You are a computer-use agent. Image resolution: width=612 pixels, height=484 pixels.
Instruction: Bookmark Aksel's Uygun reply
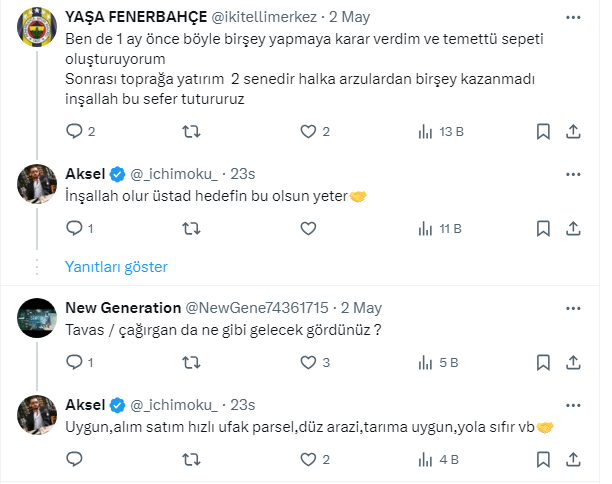pos(543,460)
